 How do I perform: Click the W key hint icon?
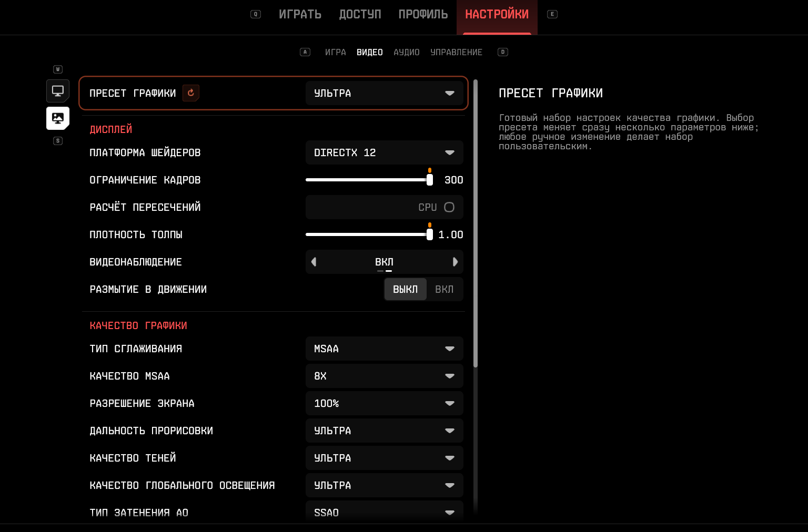click(58, 69)
